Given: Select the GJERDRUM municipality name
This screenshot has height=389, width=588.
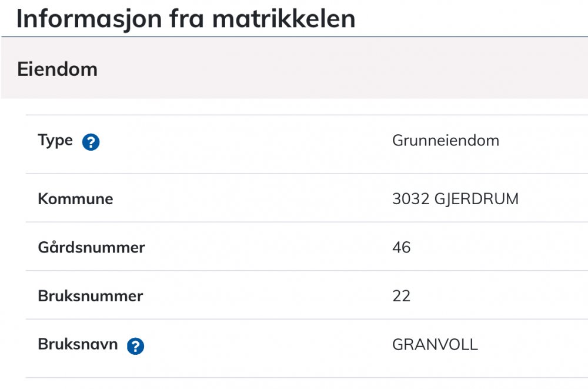Looking at the screenshot, I should (x=476, y=199).
